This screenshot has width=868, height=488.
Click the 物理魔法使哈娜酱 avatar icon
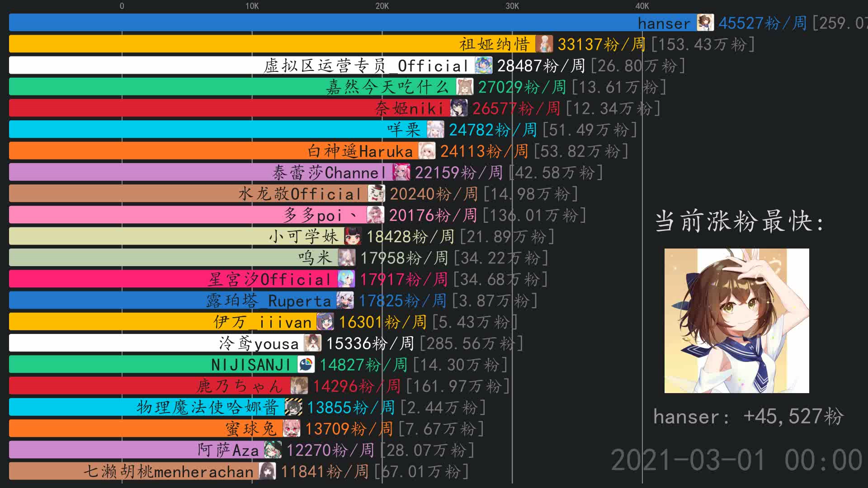(293, 407)
